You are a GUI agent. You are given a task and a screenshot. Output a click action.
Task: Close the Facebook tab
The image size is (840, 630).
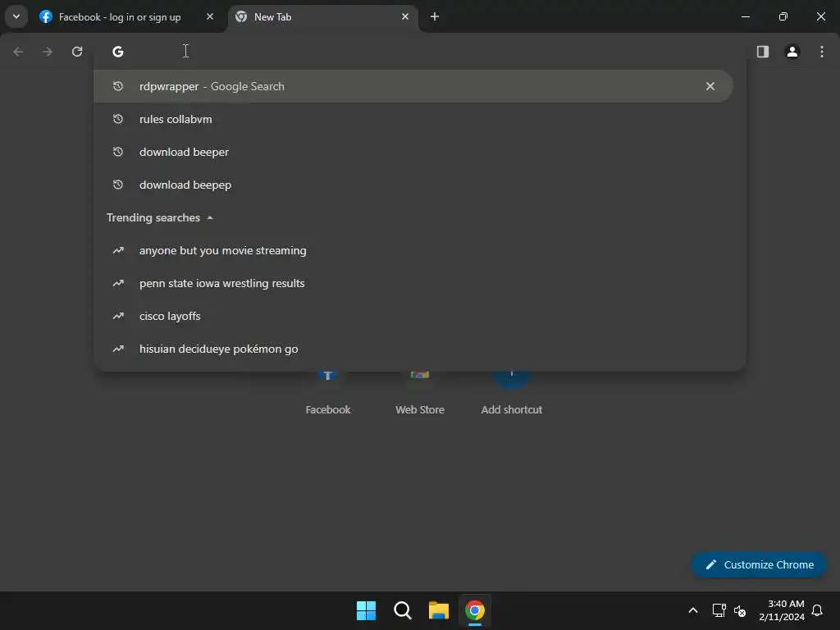pyautogui.click(x=210, y=16)
